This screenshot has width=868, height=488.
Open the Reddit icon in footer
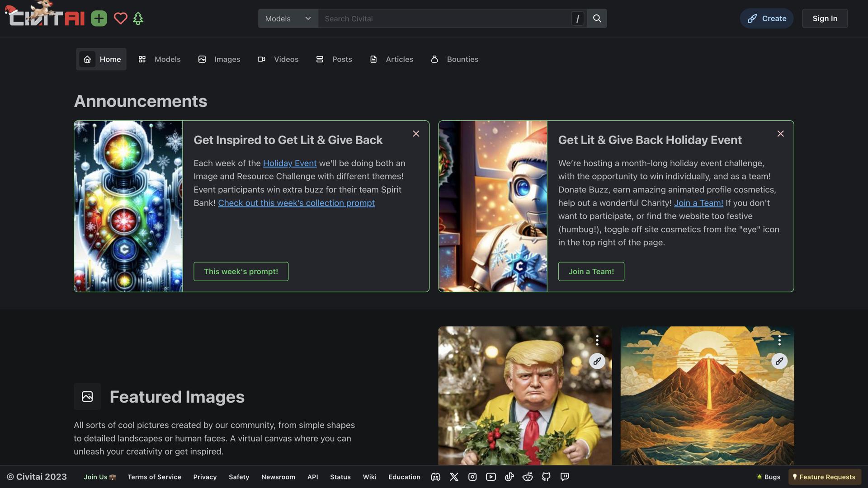click(528, 477)
